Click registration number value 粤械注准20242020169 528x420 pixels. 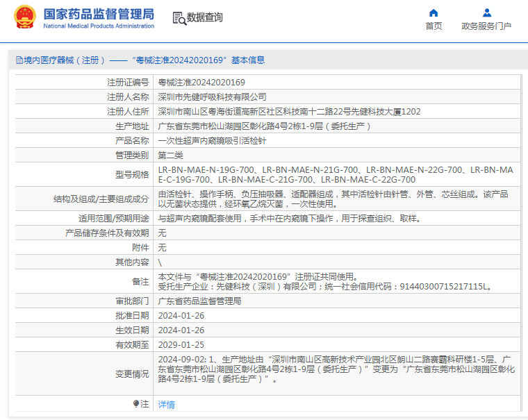coord(201,82)
